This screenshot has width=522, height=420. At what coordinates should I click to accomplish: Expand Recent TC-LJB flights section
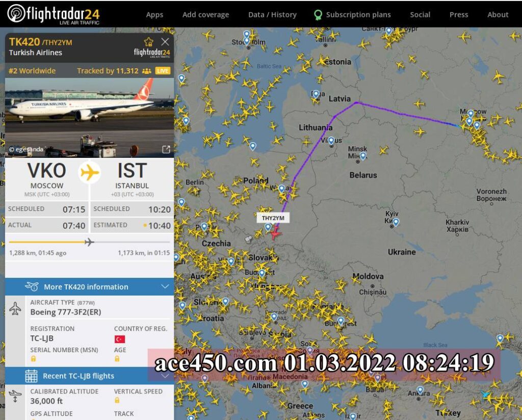pyautogui.click(x=90, y=376)
